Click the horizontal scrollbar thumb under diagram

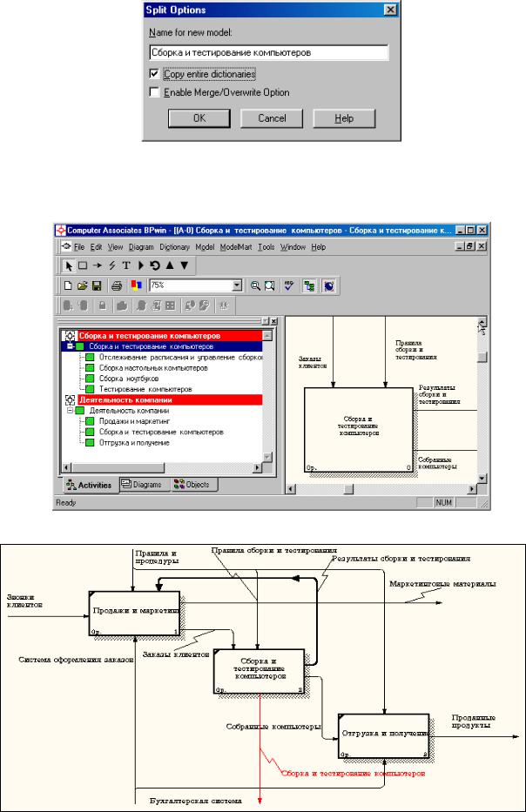(x=348, y=489)
